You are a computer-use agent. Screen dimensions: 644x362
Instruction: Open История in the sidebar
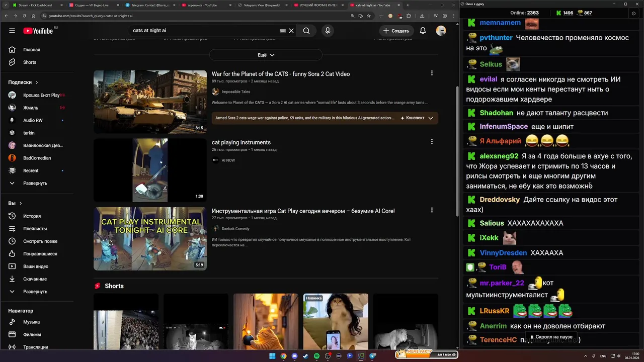click(37, 216)
